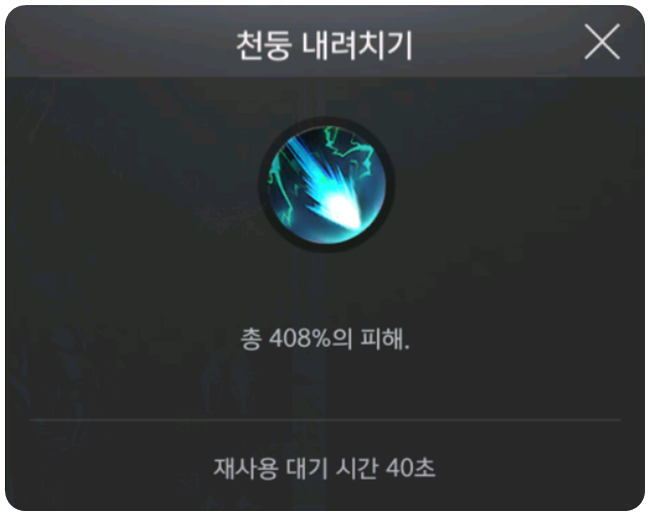Screen dimensions: 650x516
Task: Click the word 내려치기 in the title
Action: click(x=357, y=45)
